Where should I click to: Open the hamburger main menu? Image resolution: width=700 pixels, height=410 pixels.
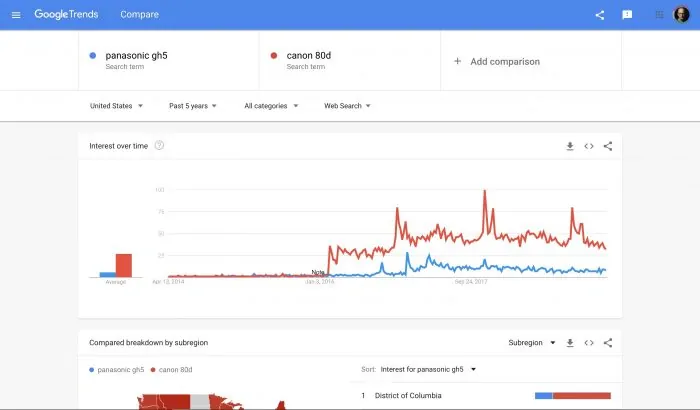click(x=16, y=15)
